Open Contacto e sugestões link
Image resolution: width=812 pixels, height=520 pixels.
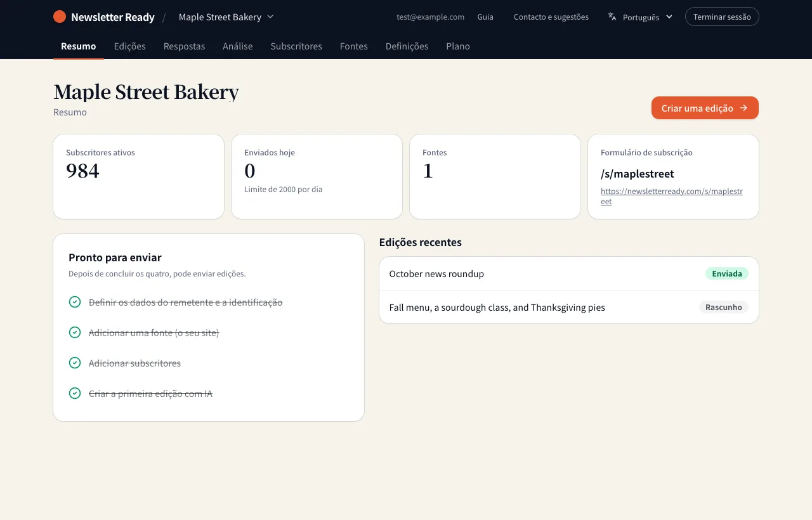tap(551, 17)
